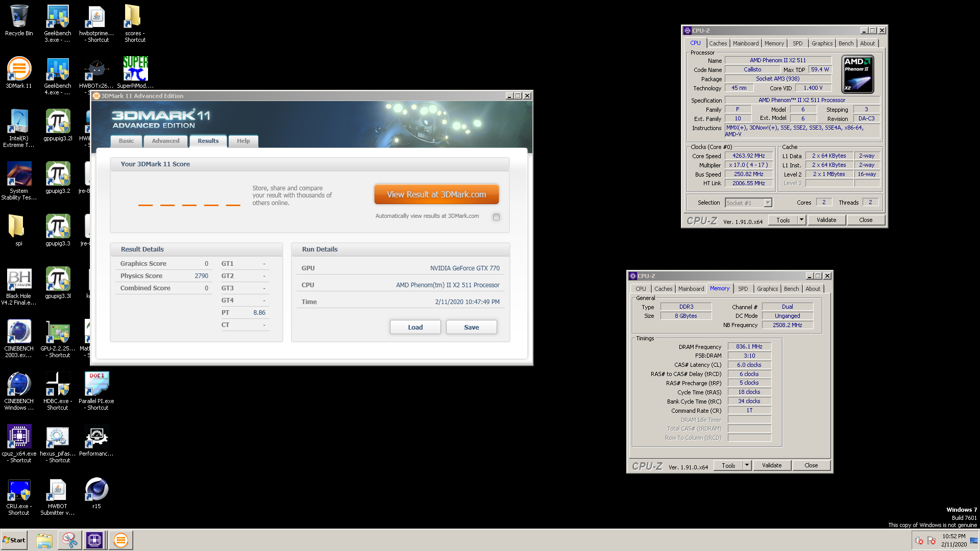The height and width of the screenshot is (551, 980).
Task: Open Mainboard tab in upper CPU-Z
Action: click(746, 43)
